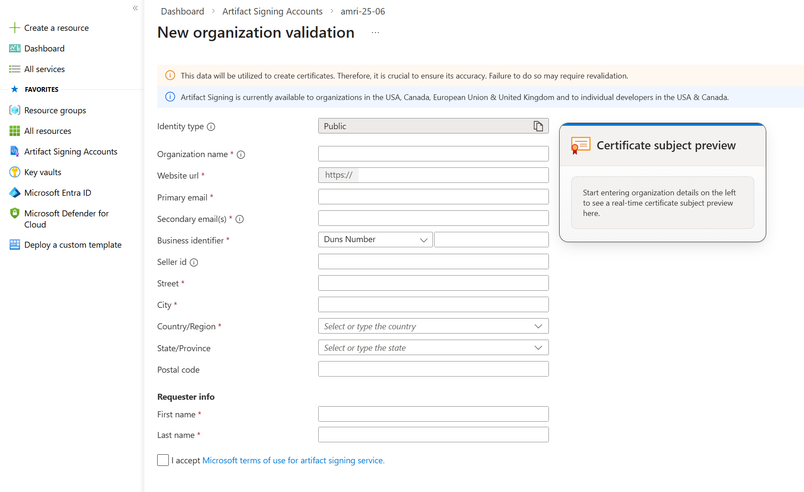Collapse the left sidebar menu

pos(135,8)
